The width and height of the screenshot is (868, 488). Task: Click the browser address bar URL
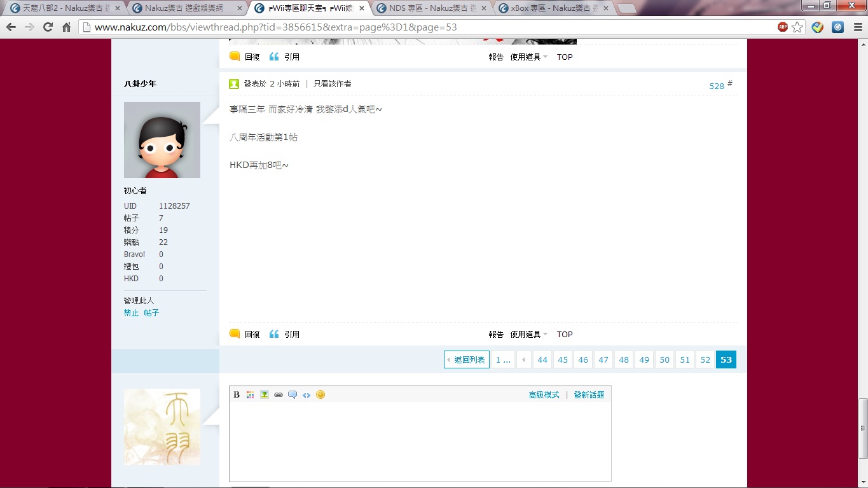[276, 27]
